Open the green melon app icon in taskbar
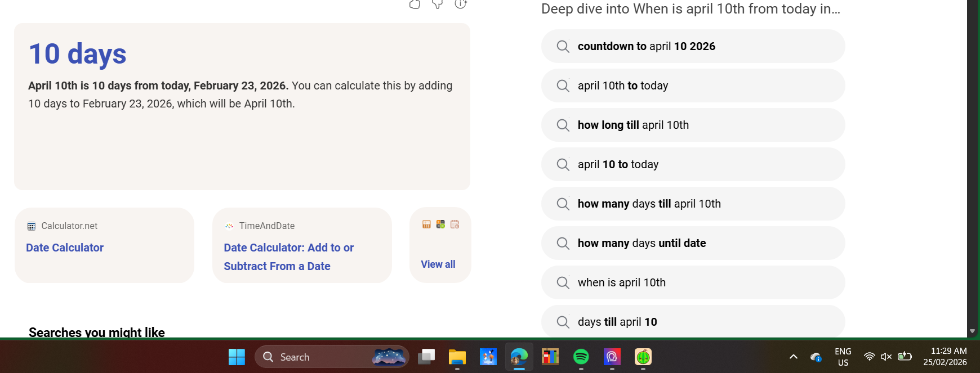Screen dimensions: 980x373 [x=643, y=357]
